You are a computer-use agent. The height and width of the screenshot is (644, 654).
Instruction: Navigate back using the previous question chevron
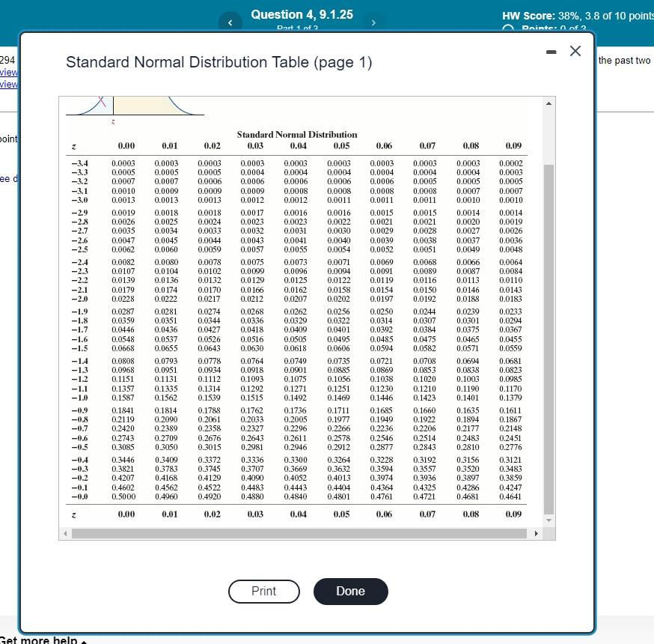pos(230,22)
